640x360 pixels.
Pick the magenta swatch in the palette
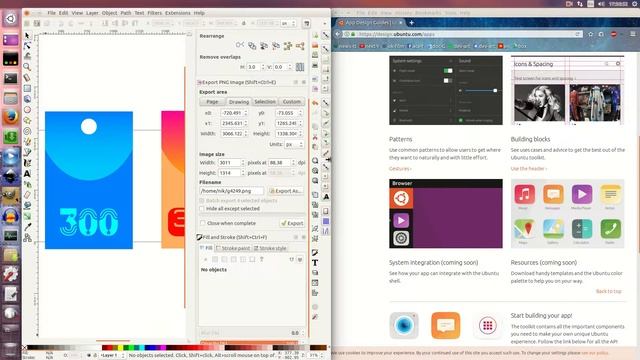[x=163, y=348]
